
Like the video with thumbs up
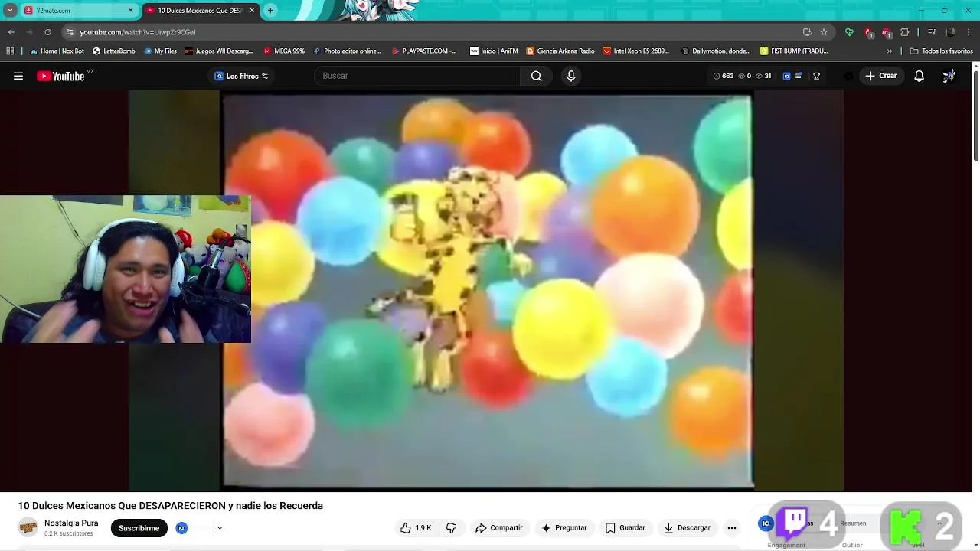416,527
